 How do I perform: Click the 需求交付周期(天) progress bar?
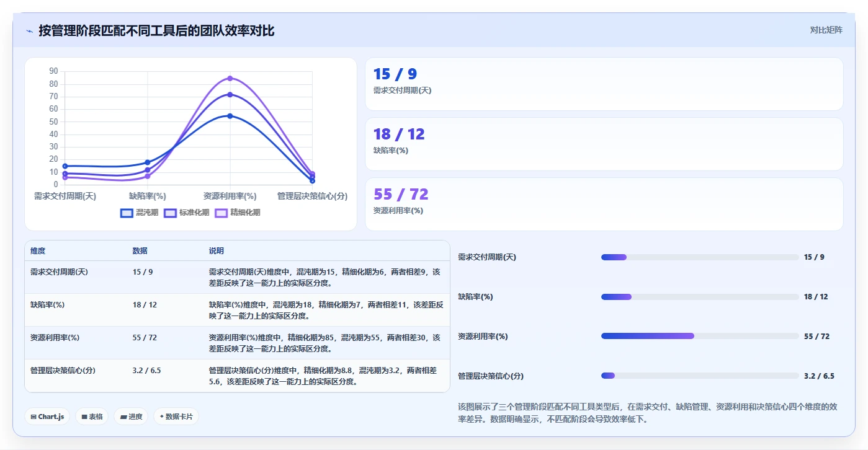tap(700, 257)
